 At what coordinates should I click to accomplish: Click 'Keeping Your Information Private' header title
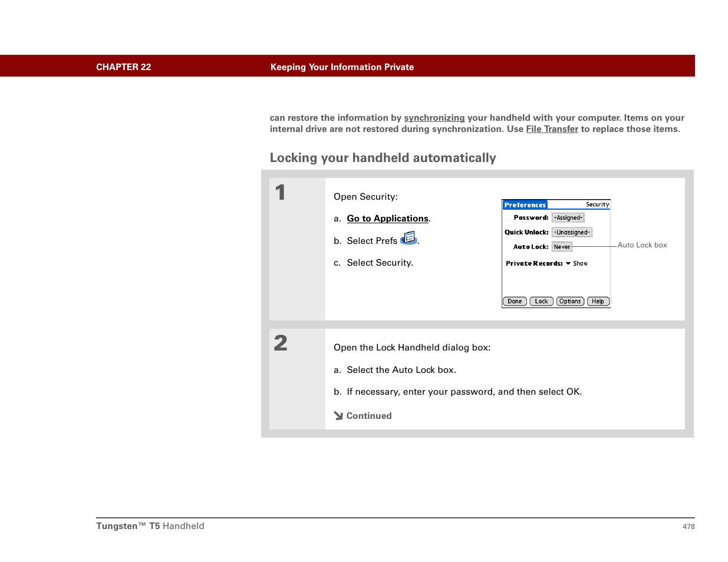[x=342, y=67]
